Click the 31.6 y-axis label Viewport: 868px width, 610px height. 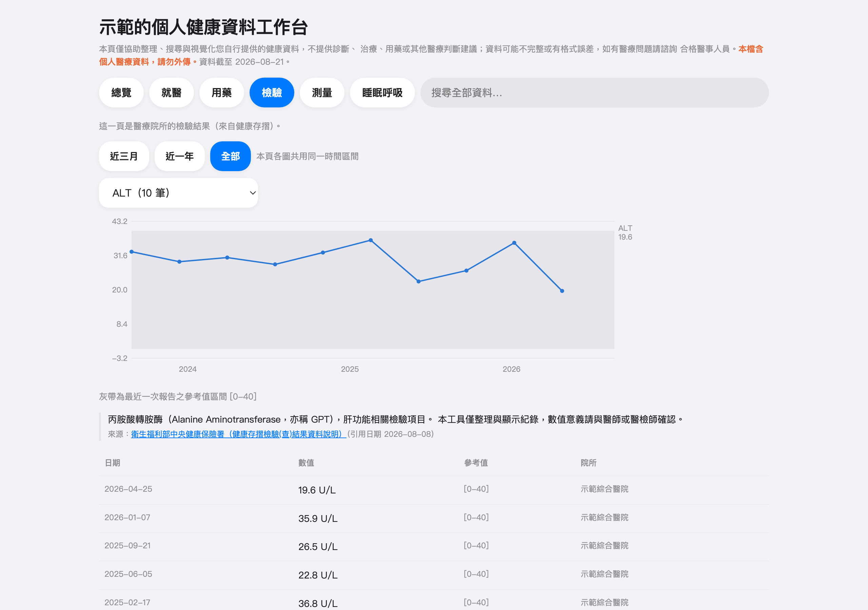[120, 256]
